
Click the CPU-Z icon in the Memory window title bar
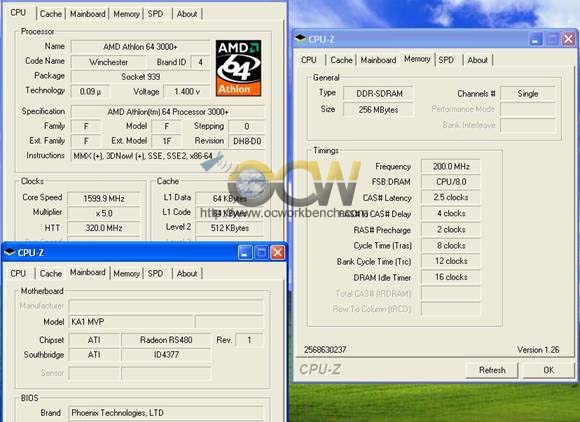point(300,38)
